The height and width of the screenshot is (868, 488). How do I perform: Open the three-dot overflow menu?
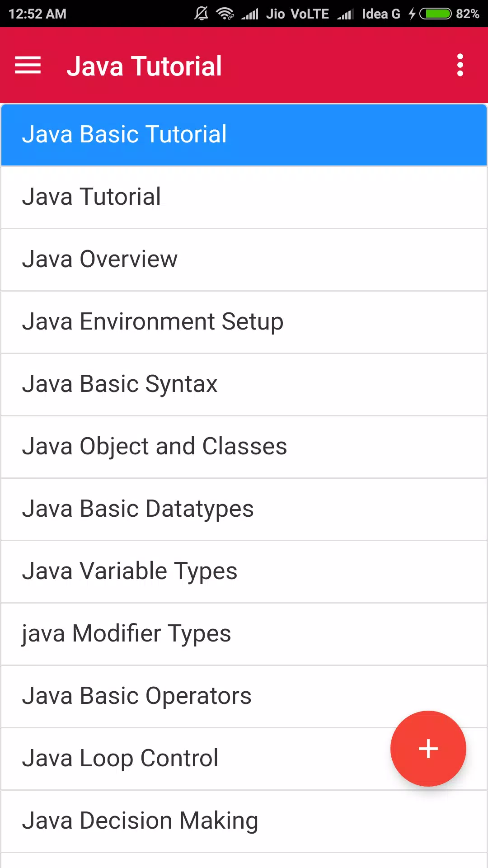pos(460,65)
